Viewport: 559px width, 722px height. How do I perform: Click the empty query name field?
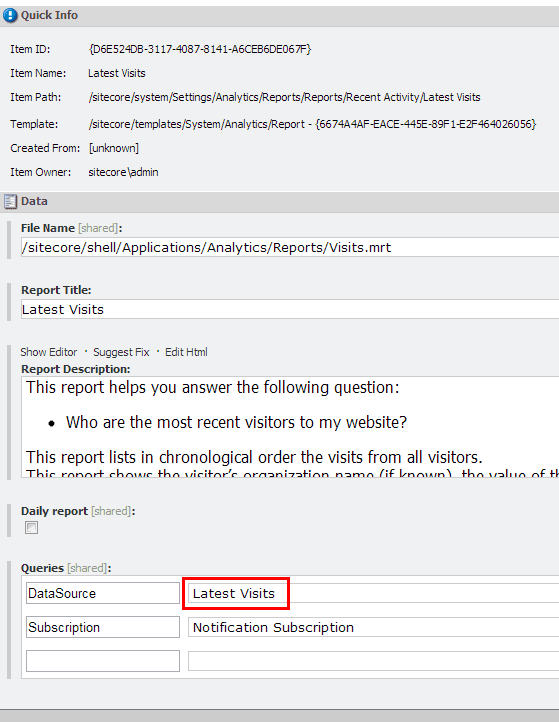103,661
